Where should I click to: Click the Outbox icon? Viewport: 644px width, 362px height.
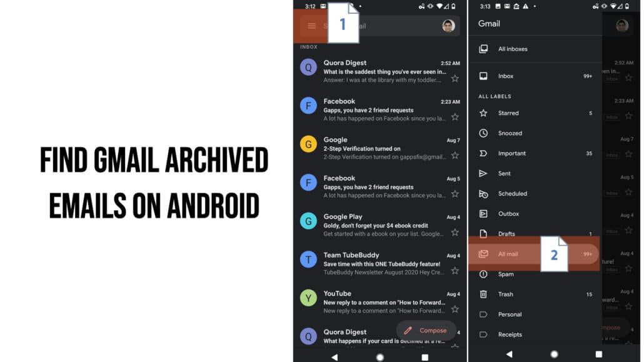pyautogui.click(x=483, y=214)
